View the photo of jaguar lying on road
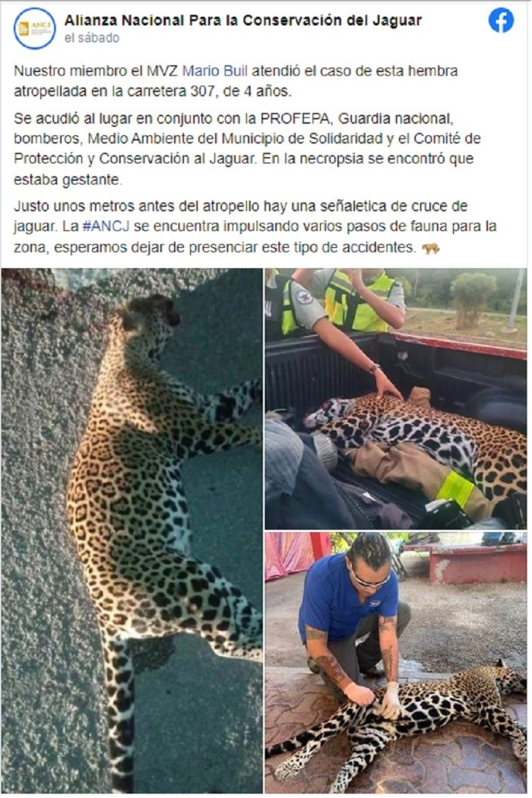 click(131, 530)
